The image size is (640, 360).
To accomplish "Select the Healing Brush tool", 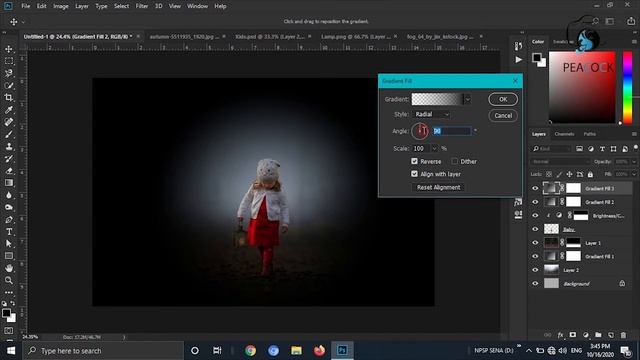I will click(x=9, y=122).
